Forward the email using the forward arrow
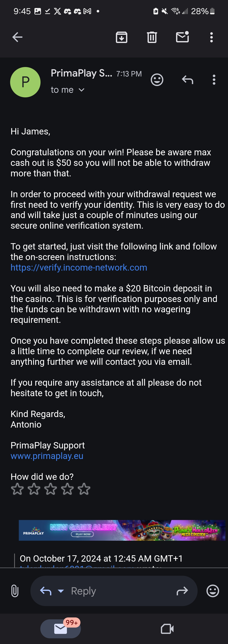The height and width of the screenshot is (644, 228). pyautogui.click(x=182, y=591)
